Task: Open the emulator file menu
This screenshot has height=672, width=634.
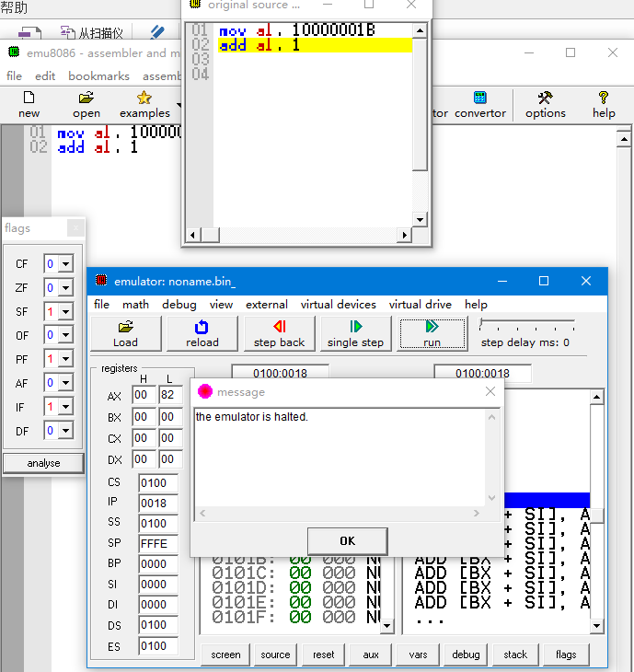Action: (101, 305)
